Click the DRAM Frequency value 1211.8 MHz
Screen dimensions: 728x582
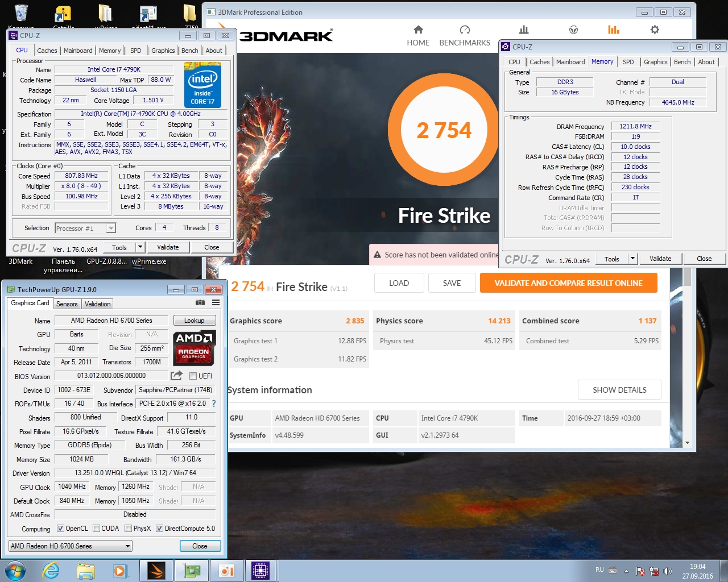[635, 126]
